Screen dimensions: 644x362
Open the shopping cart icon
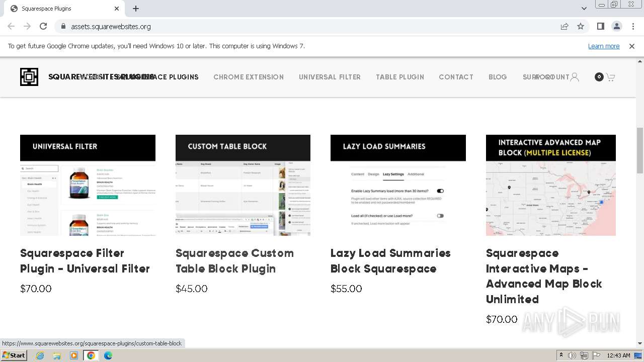tap(610, 77)
